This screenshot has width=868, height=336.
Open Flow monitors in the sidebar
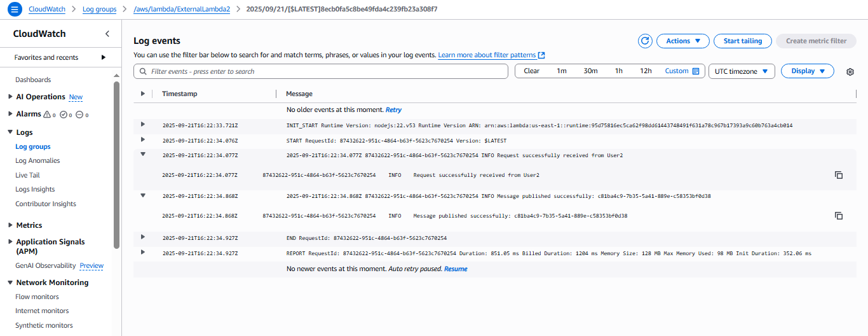(x=37, y=297)
